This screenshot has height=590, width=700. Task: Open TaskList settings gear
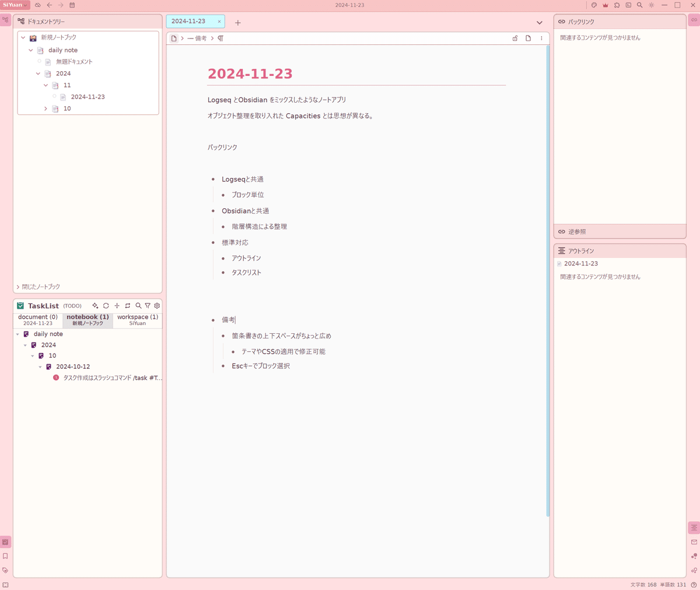[157, 306]
